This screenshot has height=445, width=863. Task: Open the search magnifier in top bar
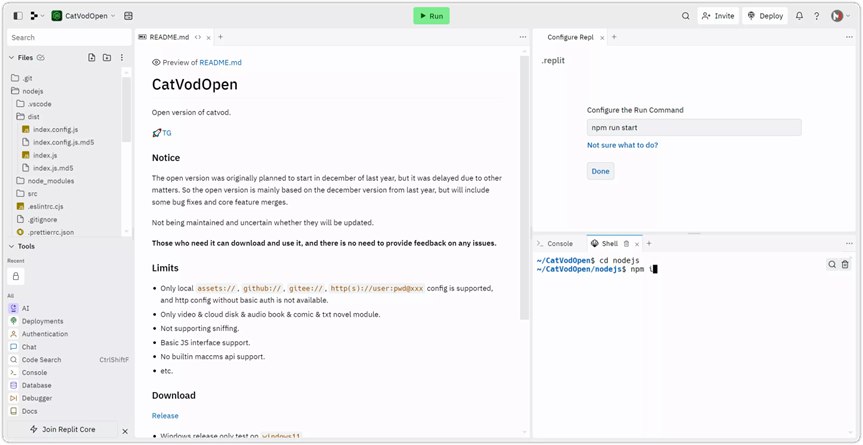pyautogui.click(x=685, y=16)
